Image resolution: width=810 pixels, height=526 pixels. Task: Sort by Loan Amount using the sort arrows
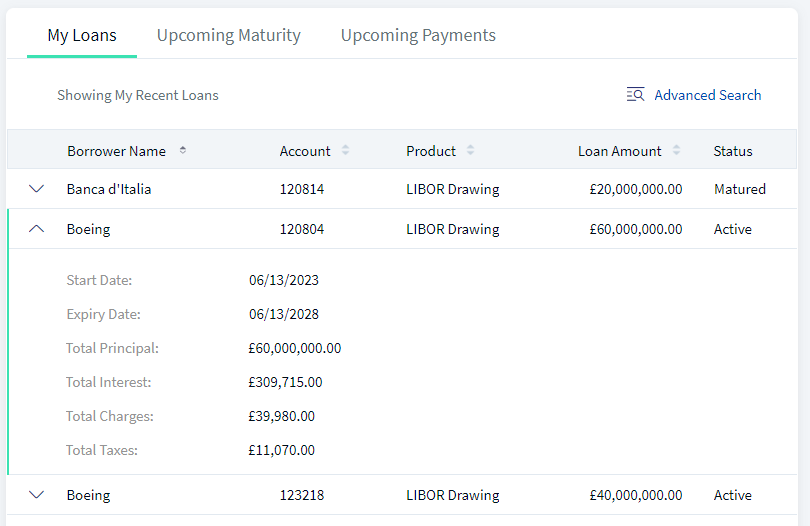pos(676,150)
